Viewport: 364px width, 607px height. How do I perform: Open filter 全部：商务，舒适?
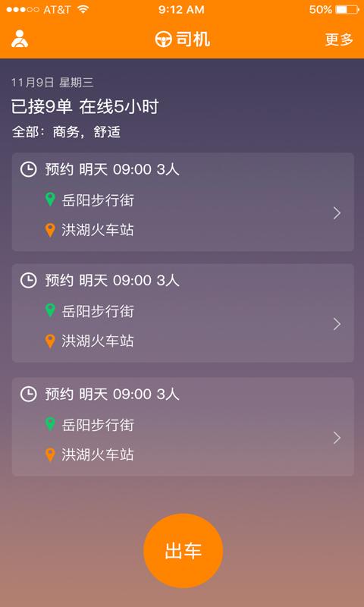coord(66,132)
